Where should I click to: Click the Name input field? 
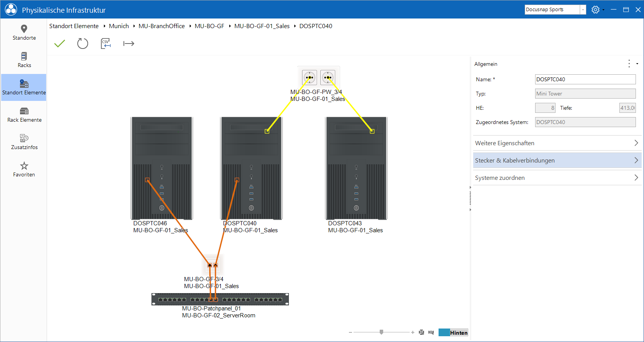click(585, 79)
